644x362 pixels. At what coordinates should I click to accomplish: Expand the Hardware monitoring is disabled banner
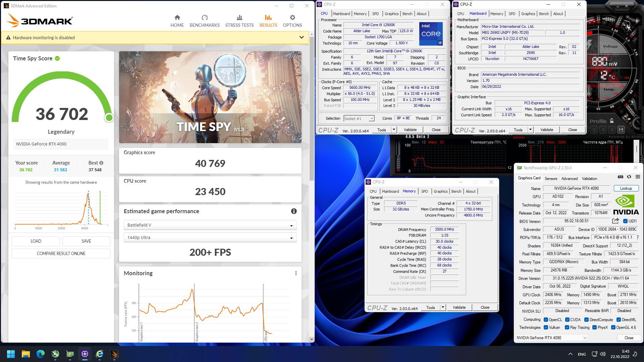point(302,38)
